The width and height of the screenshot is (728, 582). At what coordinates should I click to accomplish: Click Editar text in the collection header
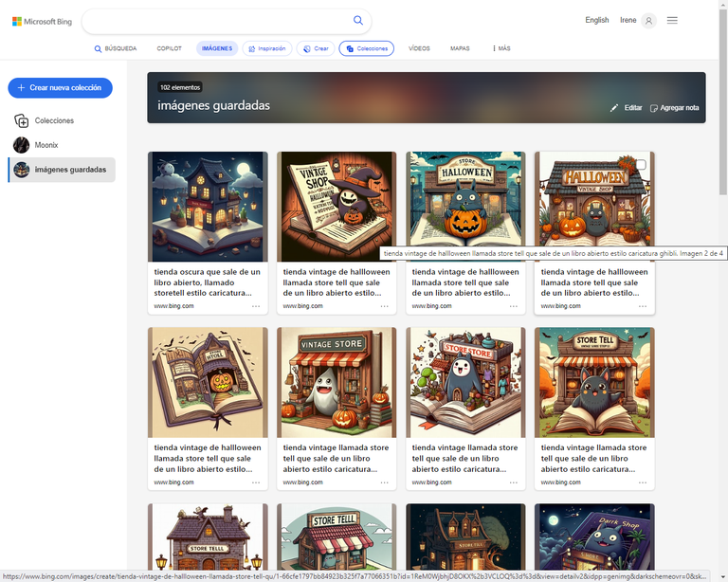point(633,108)
